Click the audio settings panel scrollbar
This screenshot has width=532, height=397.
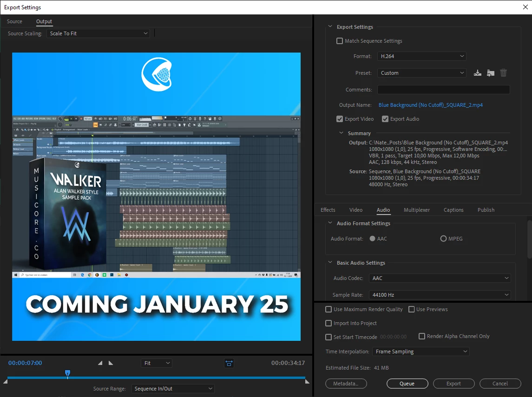tap(529, 239)
